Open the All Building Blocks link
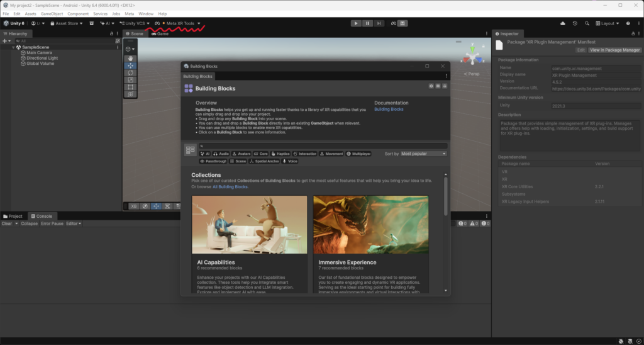This screenshot has width=644, height=345. tap(230, 187)
